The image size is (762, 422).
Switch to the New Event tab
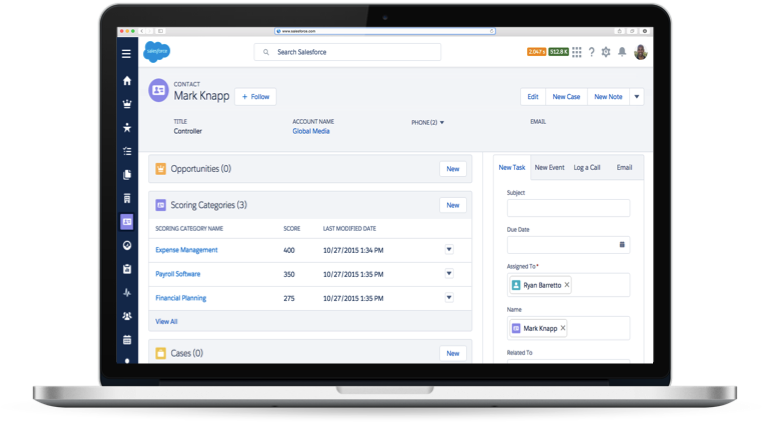[x=550, y=167]
